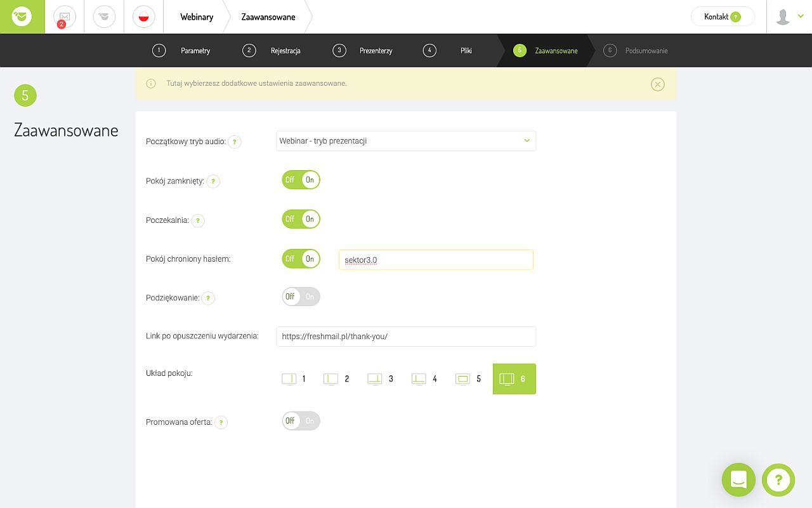This screenshot has height=508, width=812.
Task: Click the Polish flag language icon
Action: (144, 17)
